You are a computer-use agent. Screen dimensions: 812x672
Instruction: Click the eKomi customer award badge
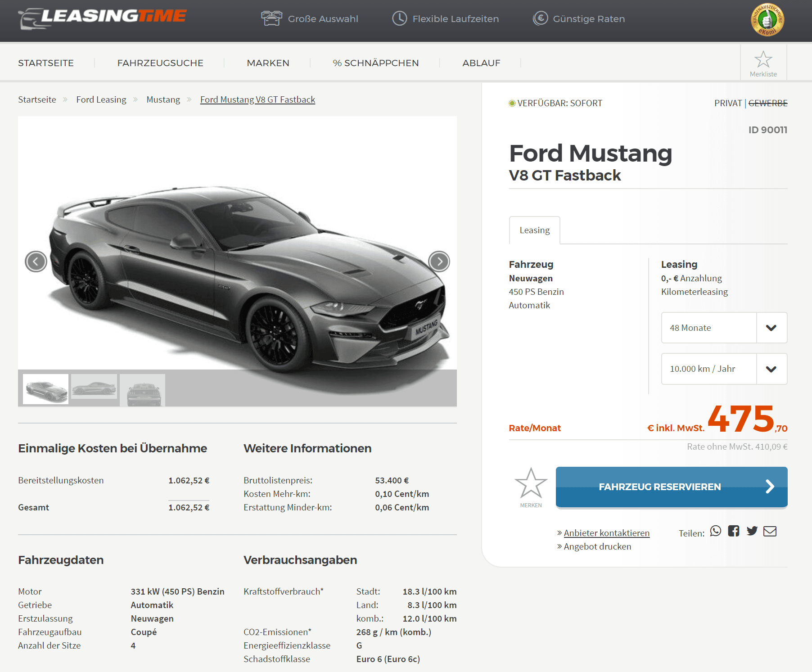click(x=767, y=20)
